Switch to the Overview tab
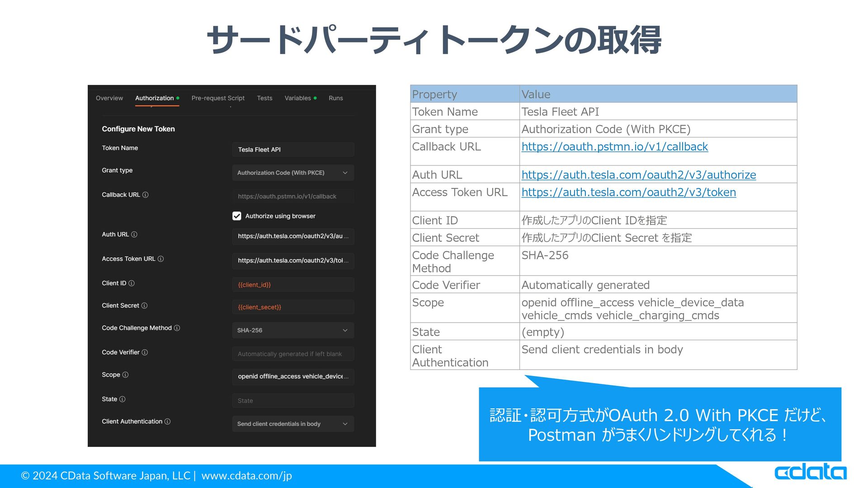This screenshot has height=488, width=868. (x=109, y=98)
